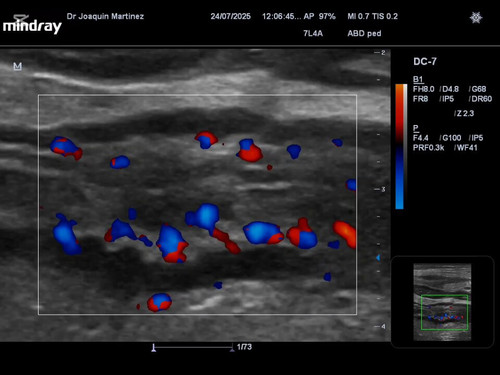Click the D4.8 depth parameter
Image resolution: width=500 pixels, height=375 pixels.
tap(449, 89)
